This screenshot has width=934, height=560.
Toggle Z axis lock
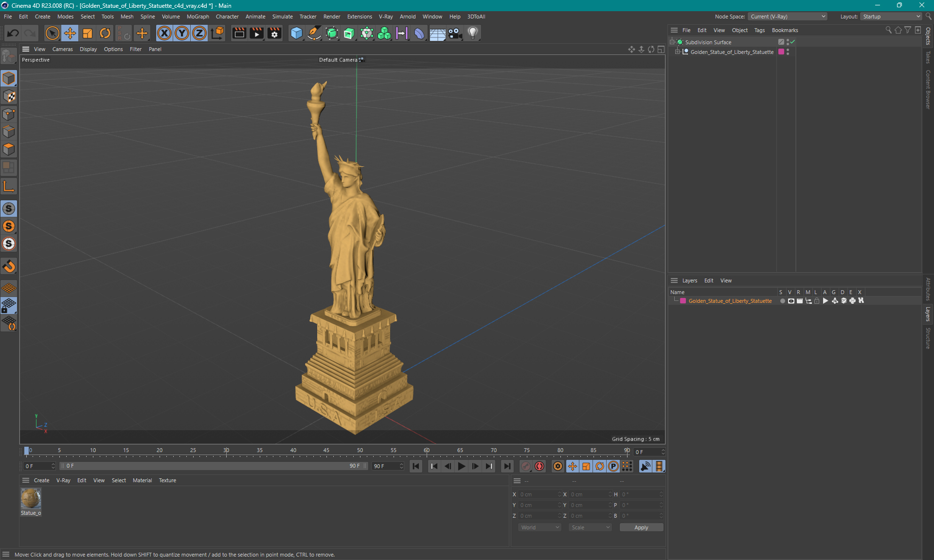[199, 33]
